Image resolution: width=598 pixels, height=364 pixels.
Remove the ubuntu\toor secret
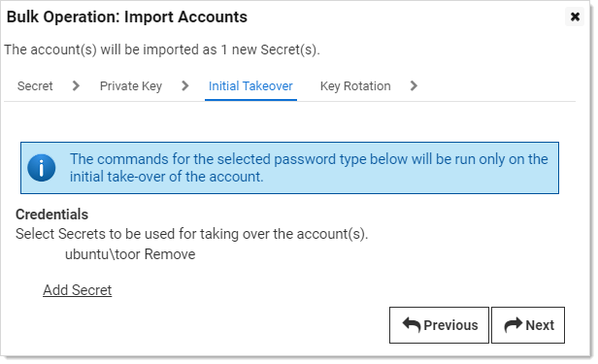click(x=170, y=254)
